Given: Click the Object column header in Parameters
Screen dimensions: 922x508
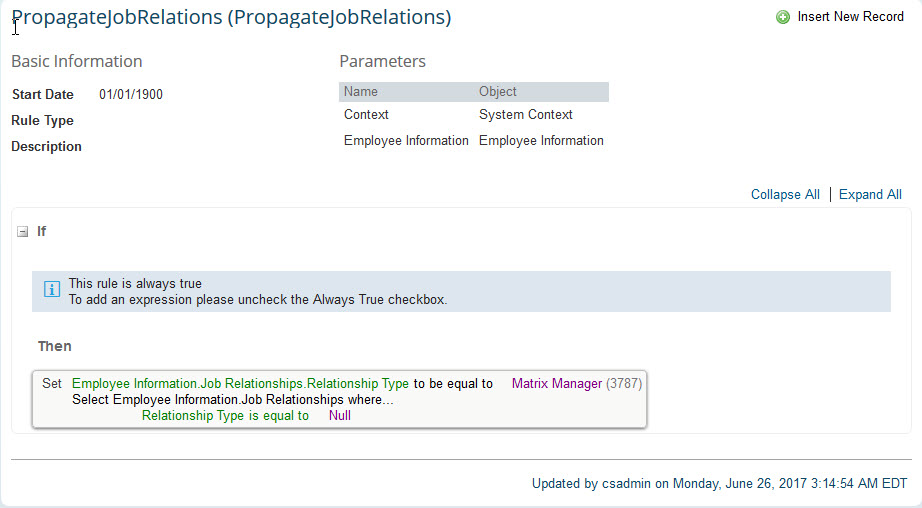Looking at the screenshot, I should tap(497, 92).
